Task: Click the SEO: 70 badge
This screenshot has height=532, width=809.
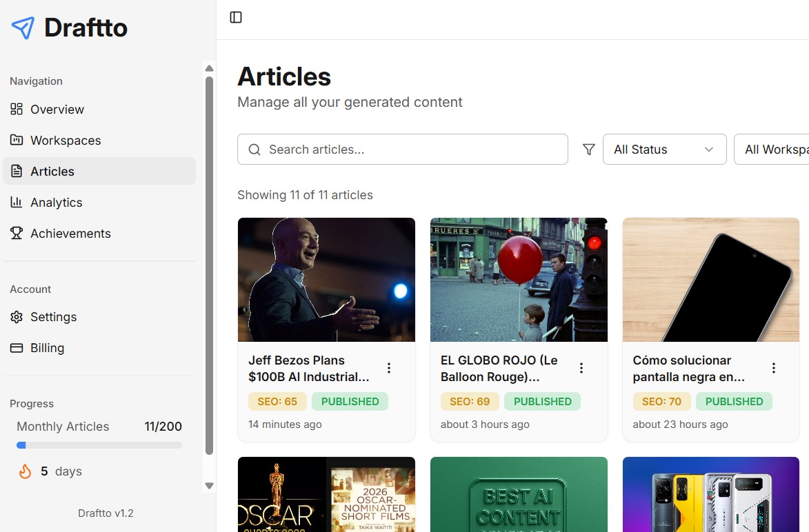Action: (662, 402)
